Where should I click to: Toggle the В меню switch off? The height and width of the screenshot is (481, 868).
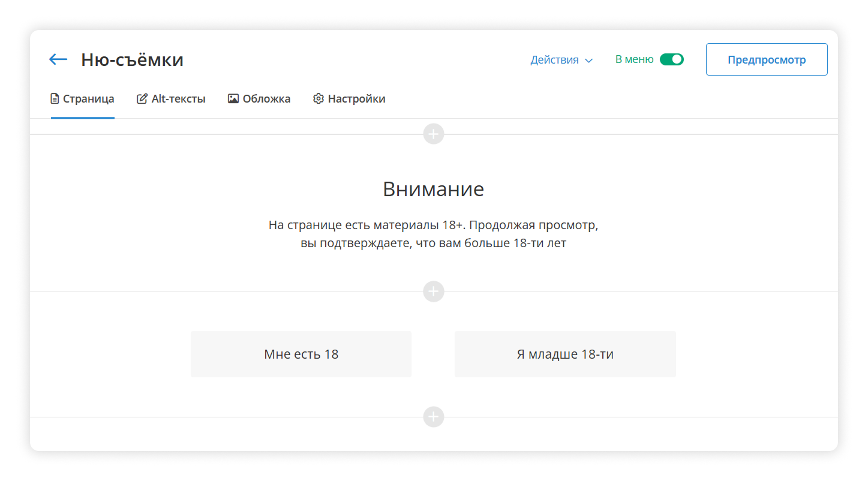tap(671, 59)
